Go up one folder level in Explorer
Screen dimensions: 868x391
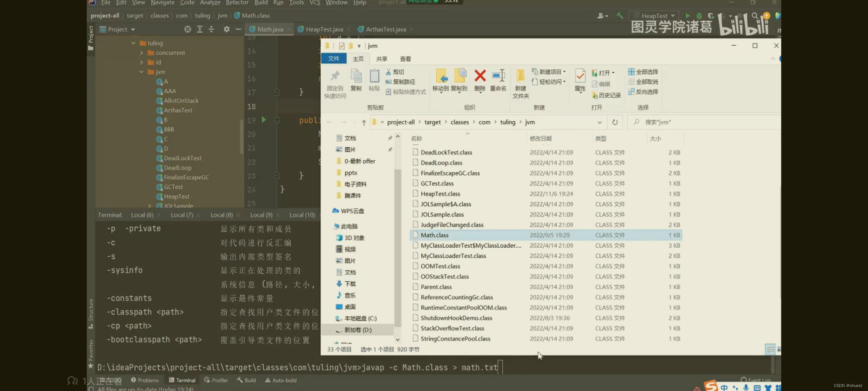364,122
